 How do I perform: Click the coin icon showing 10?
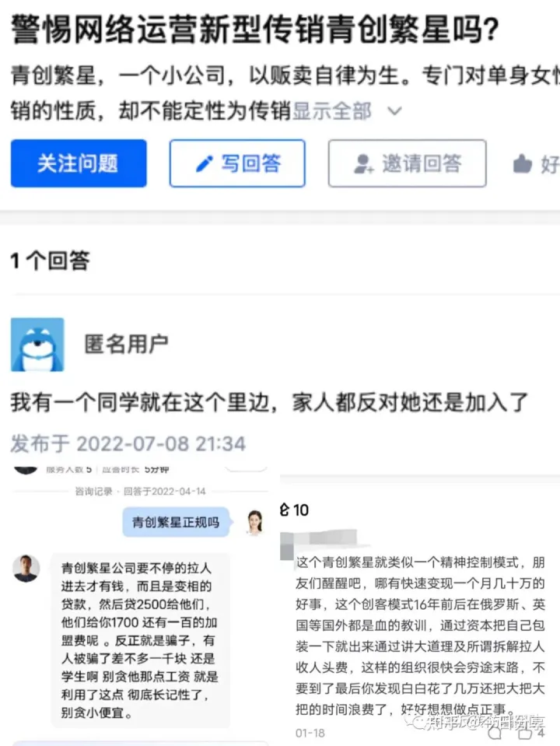pyautogui.click(x=285, y=510)
